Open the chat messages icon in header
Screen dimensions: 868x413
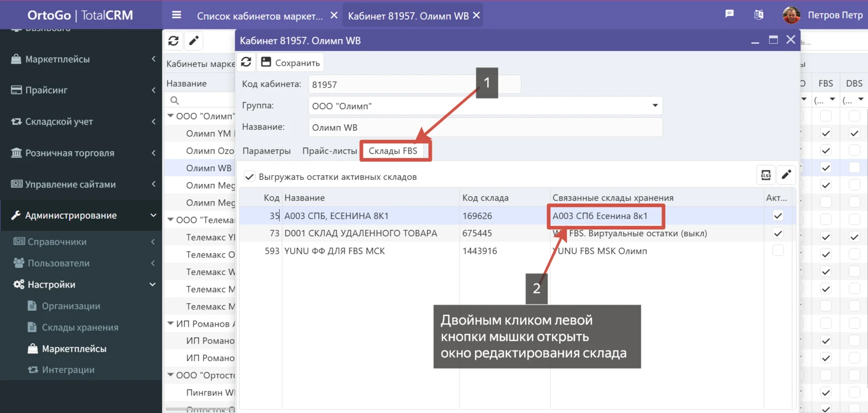click(x=729, y=14)
